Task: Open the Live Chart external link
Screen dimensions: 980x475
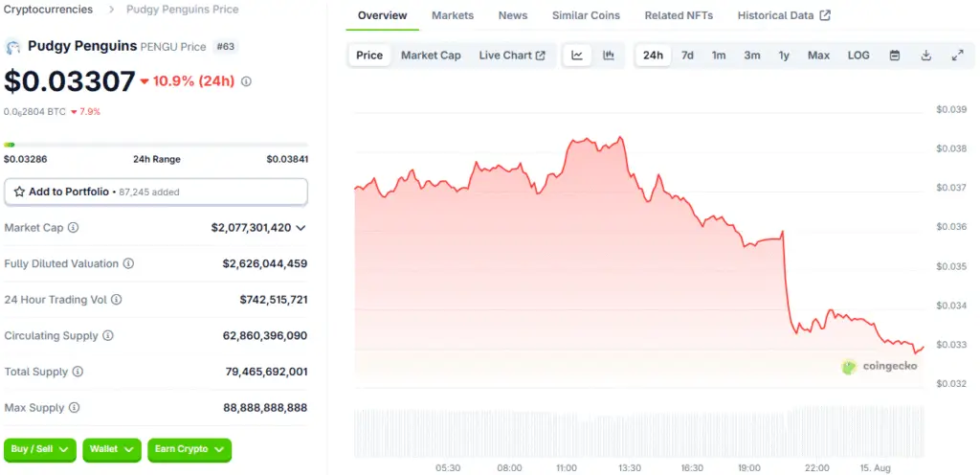Action: [x=512, y=56]
